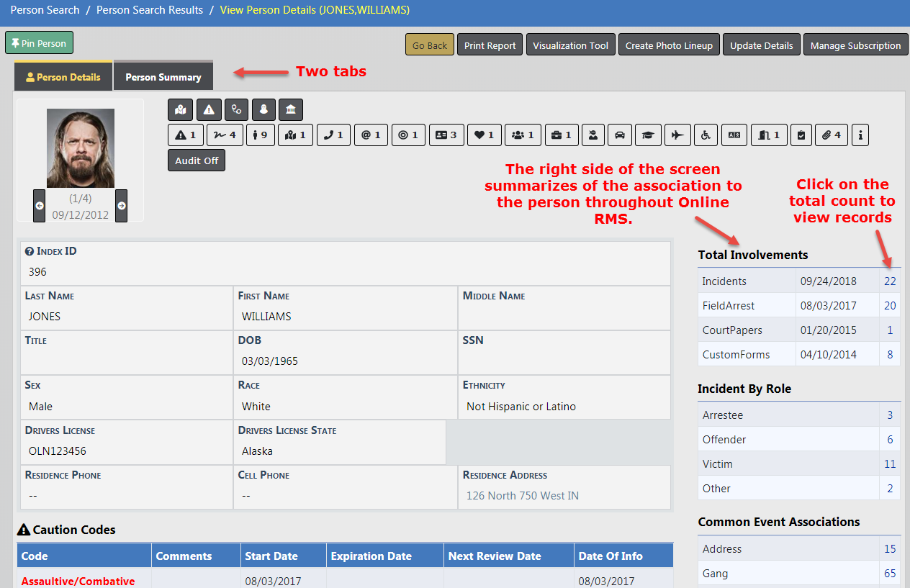Open the graduation cap education icon
Viewport: 910px width, 588px height.
point(648,135)
